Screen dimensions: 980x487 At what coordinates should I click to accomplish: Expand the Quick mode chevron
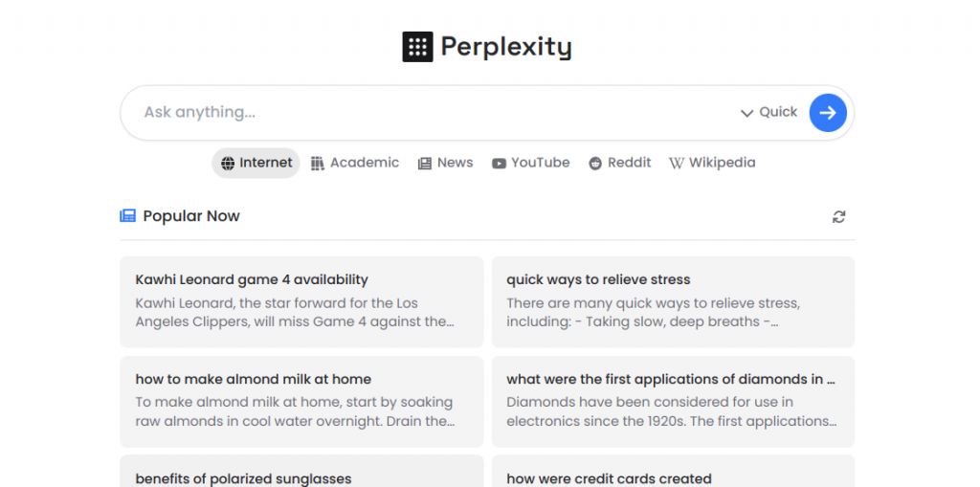746,113
